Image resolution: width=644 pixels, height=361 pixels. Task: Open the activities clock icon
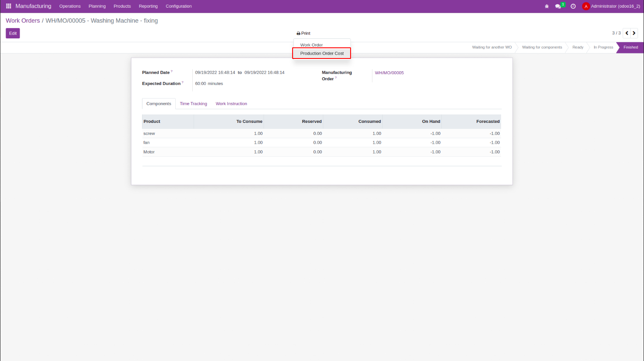[x=573, y=6]
